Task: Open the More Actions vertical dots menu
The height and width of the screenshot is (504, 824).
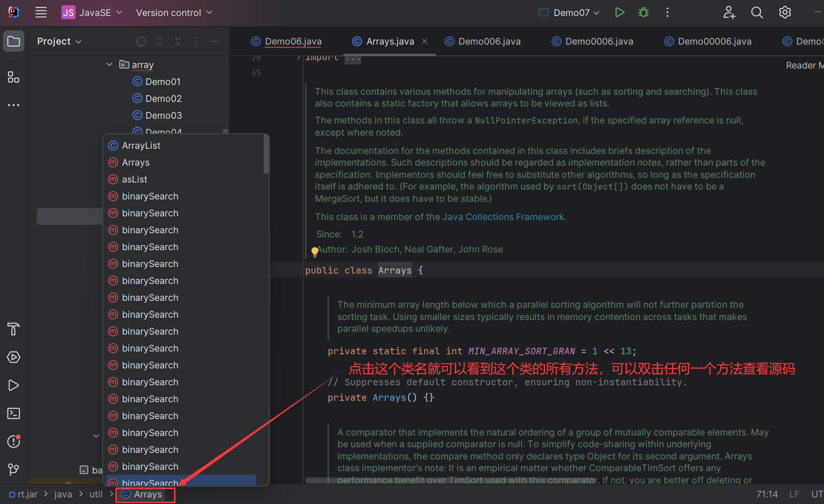Action: click(x=667, y=13)
